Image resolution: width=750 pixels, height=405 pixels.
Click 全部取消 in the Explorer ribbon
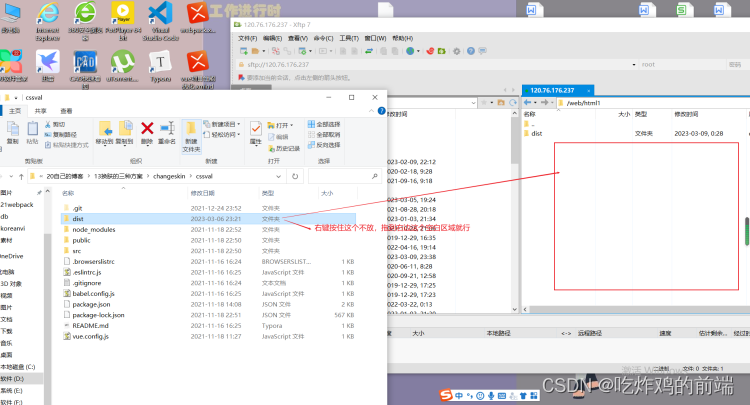(324, 135)
